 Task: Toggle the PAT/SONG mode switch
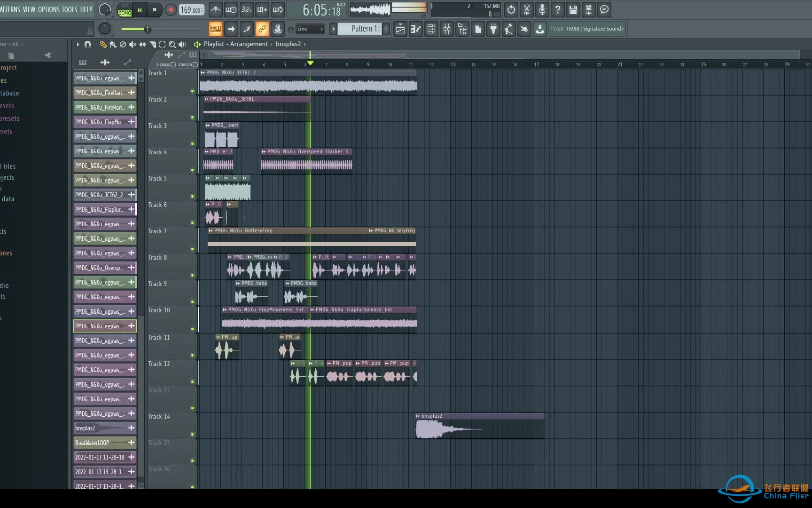[125, 10]
